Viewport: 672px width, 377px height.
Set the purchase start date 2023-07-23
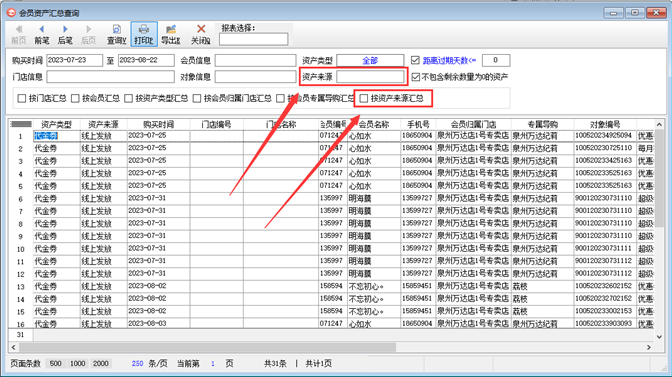pos(75,60)
